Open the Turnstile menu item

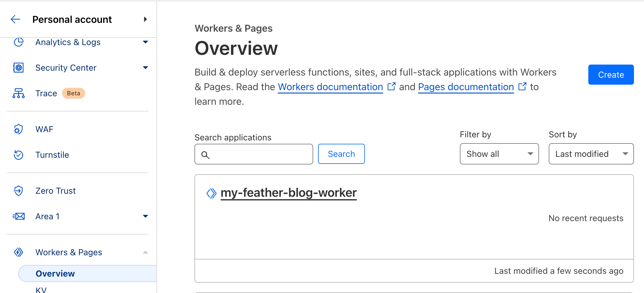coord(52,155)
